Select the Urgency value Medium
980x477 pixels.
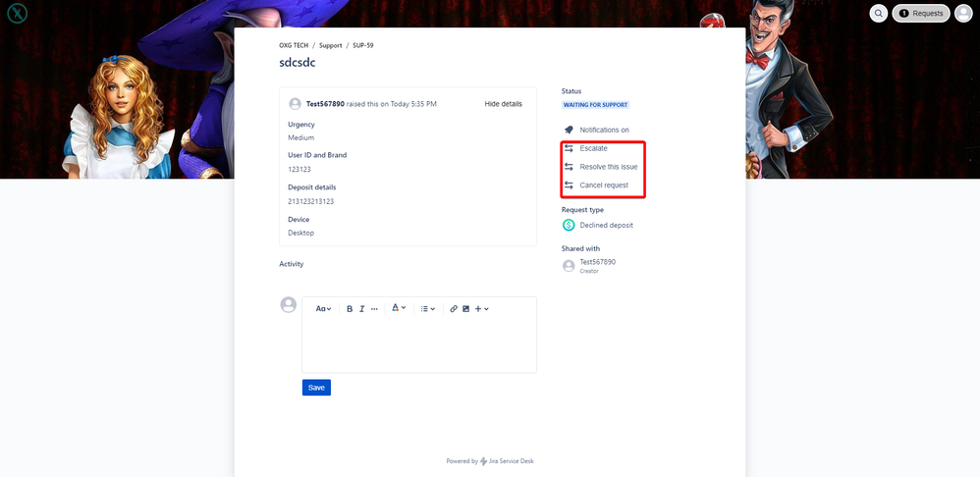tap(301, 137)
